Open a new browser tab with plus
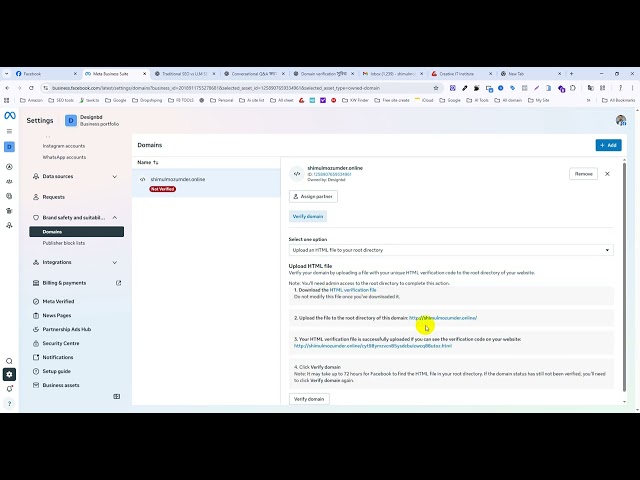 coord(571,74)
